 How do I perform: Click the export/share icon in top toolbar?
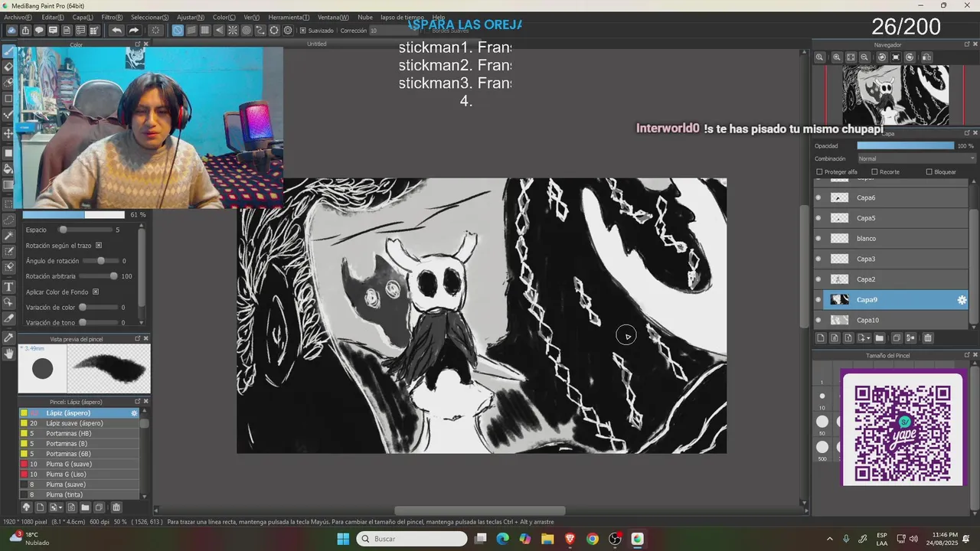[25, 31]
